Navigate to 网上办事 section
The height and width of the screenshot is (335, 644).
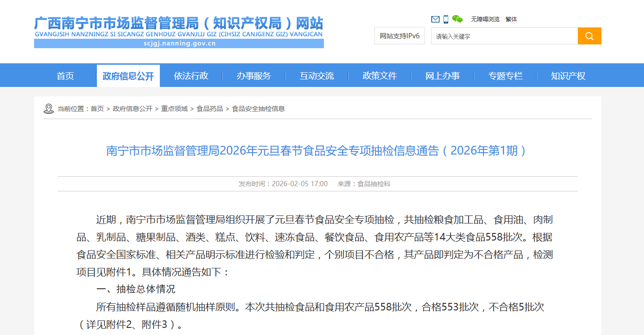tap(443, 76)
